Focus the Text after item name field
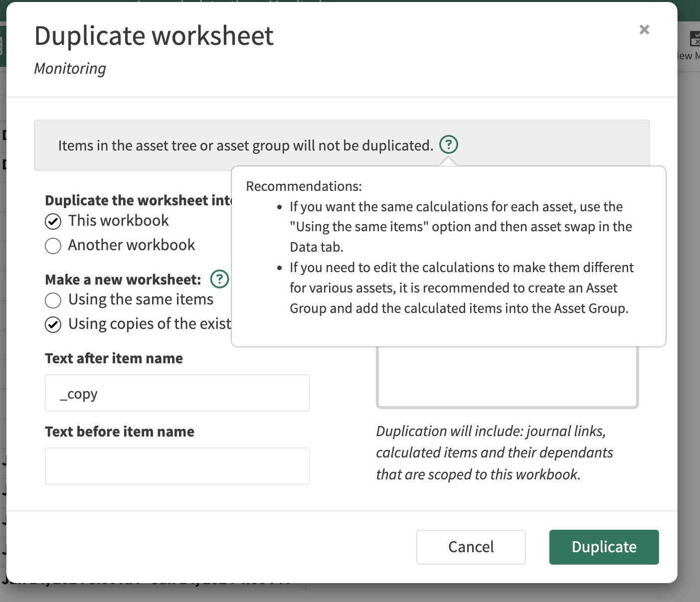Screen dimensions: 700x602 (177, 393)
